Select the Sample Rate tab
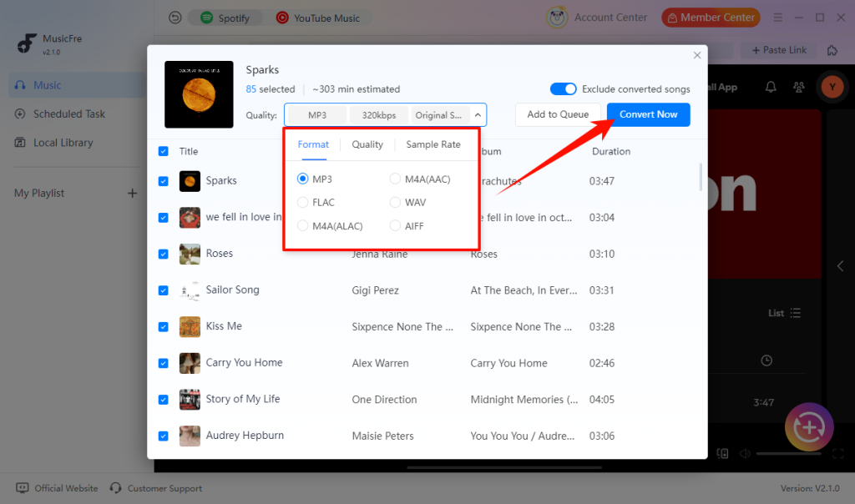Screen dimensions: 855x504 tap(433, 144)
